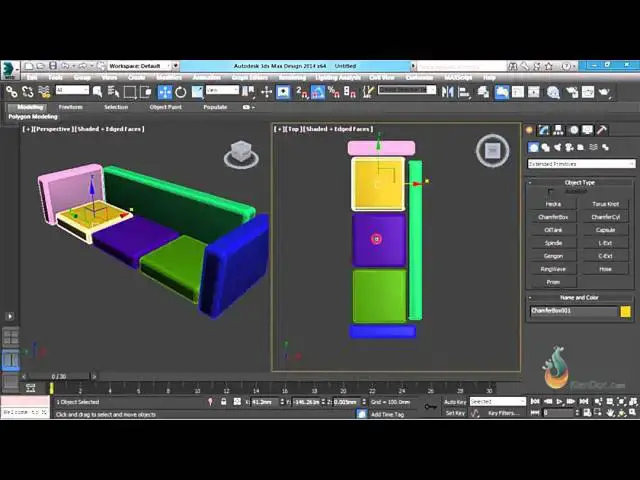The width and height of the screenshot is (640, 480).
Task: Open the Display command panel tab
Action: [x=587, y=130]
